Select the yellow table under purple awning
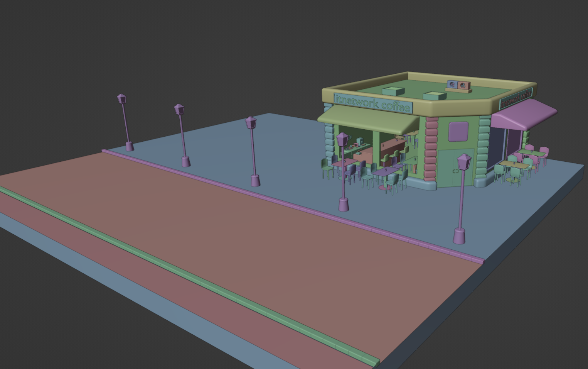This screenshot has height=369, width=588. coord(515,165)
